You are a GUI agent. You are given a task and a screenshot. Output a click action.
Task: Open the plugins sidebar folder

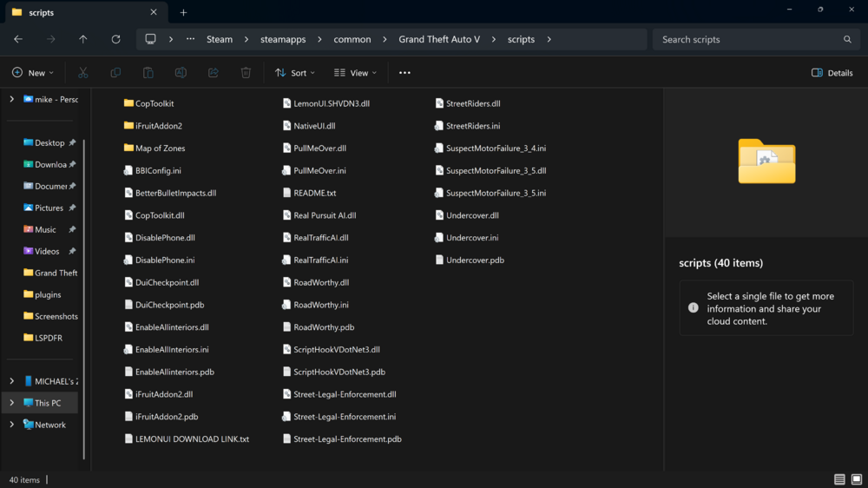[x=42, y=294]
